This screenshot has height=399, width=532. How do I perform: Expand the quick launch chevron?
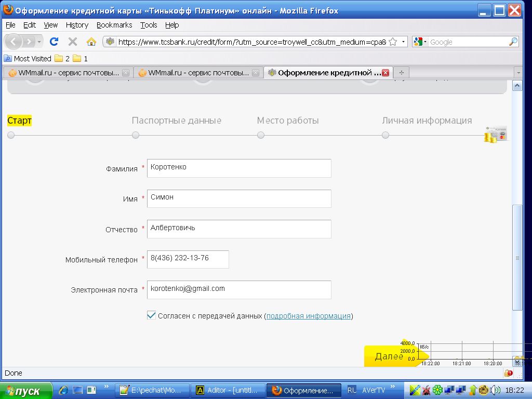(106, 387)
